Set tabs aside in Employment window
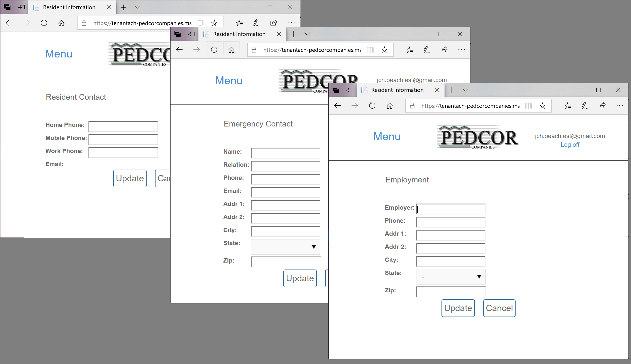 click(x=350, y=90)
